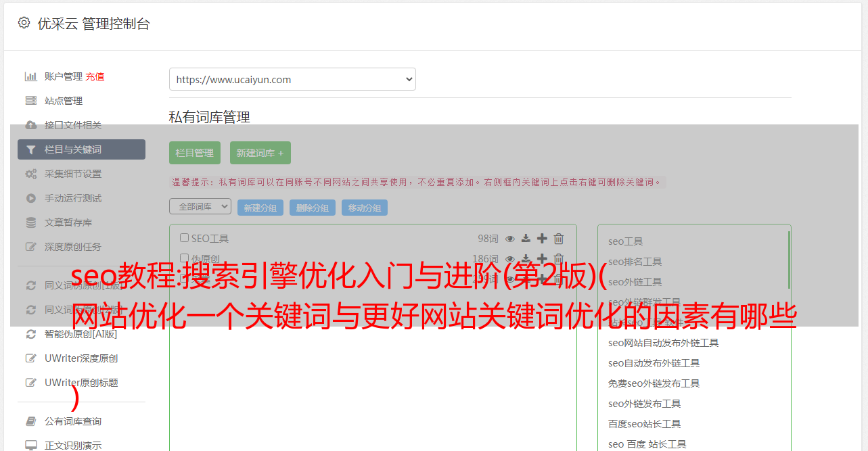The width and height of the screenshot is (868, 451).
Task: Click the 私有词库管理 heading
Action: click(210, 117)
